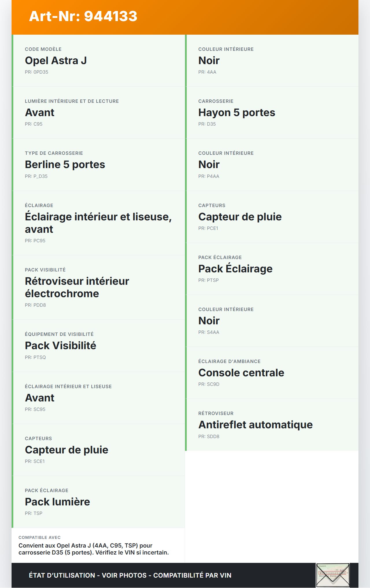
Task: Select the Console centrale ambiance card
Action: [x=272, y=373]
